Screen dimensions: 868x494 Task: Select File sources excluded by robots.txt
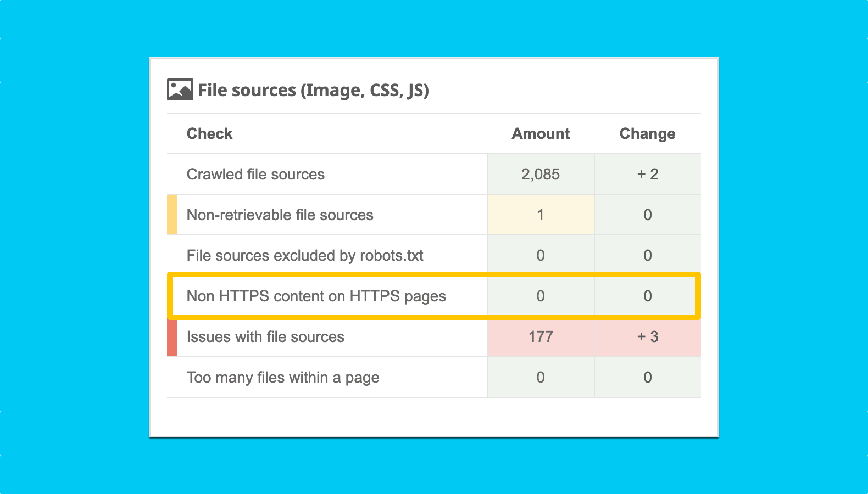tap(305, 255)
